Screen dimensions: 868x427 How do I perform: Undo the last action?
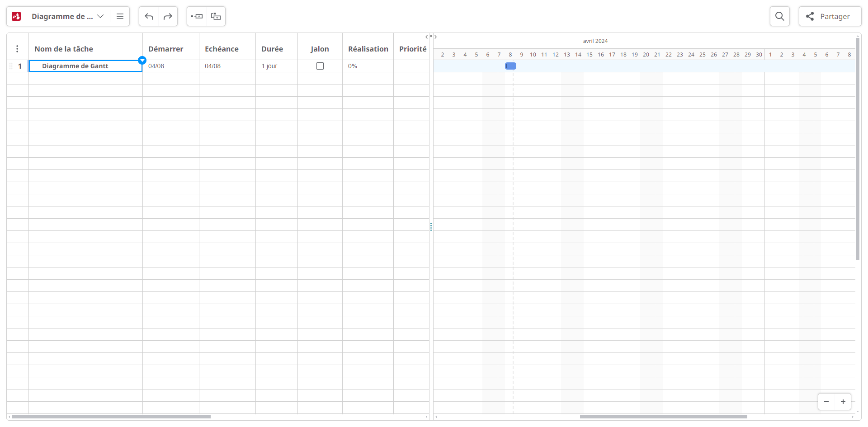149,16
